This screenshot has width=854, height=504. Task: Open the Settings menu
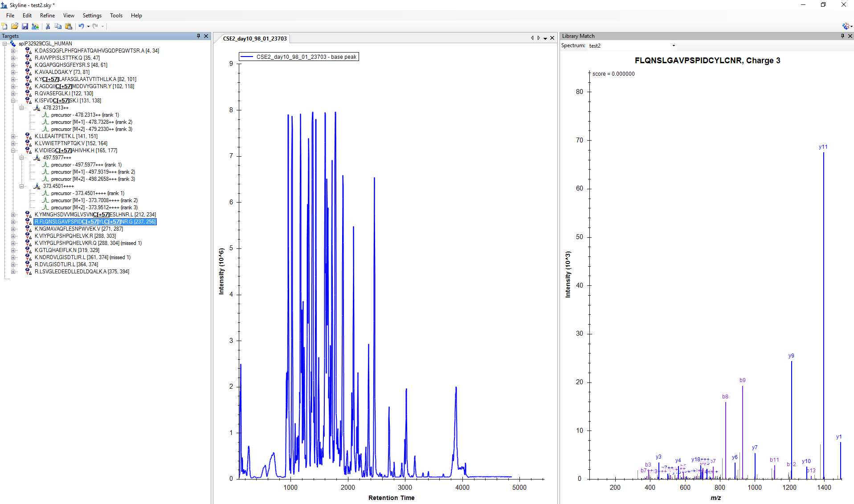(92, 16)
